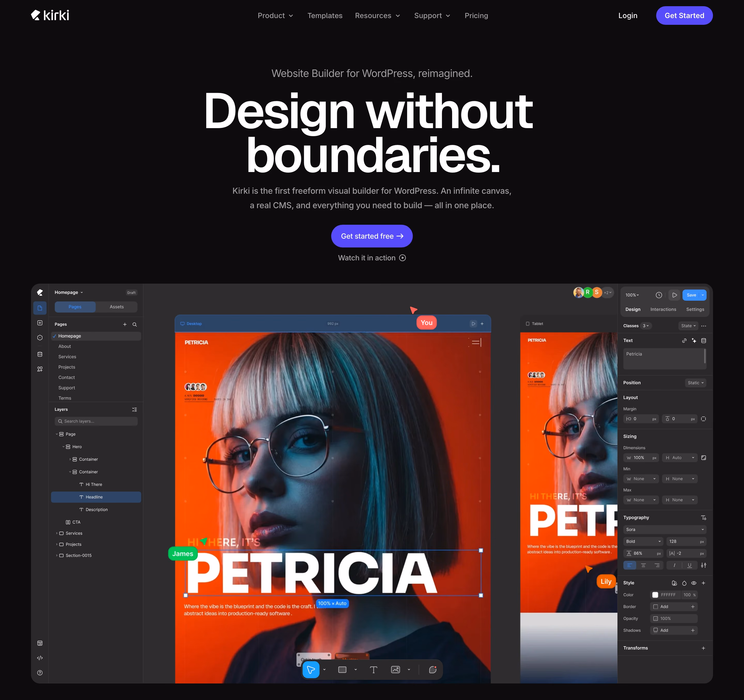744x700 pixels.
Task: Open the database icon in left sidebar
Action: [40, 354]
